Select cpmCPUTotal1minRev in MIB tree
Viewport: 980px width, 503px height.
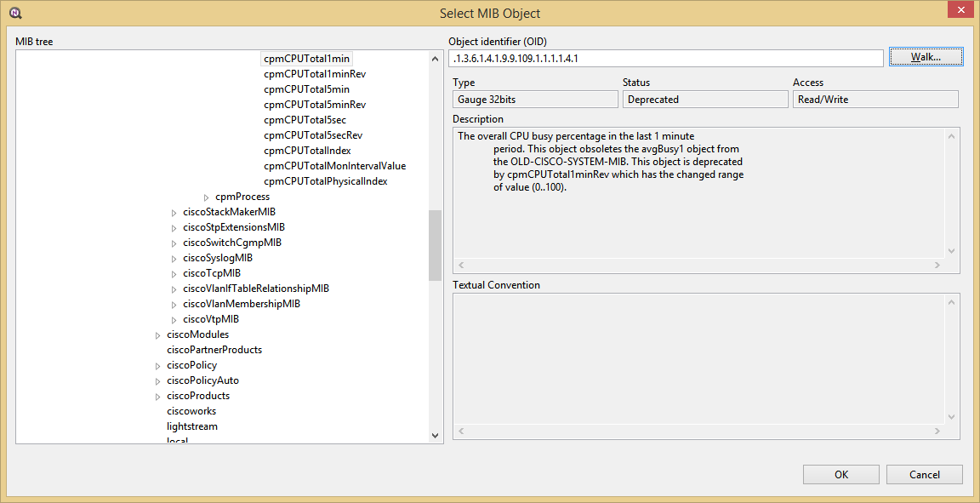[x=314, y=74]
